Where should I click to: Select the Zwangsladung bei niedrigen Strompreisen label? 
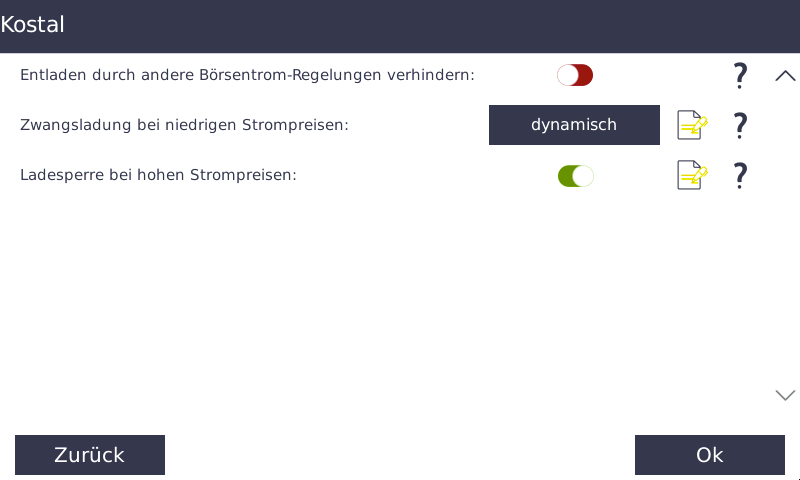pyautogui.click(x=184, y=125)
